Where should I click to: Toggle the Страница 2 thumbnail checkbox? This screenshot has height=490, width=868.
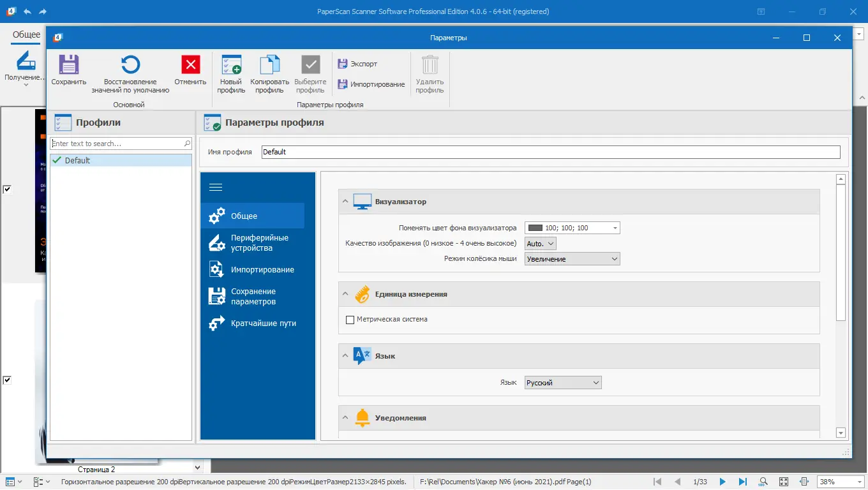[7, 380]
